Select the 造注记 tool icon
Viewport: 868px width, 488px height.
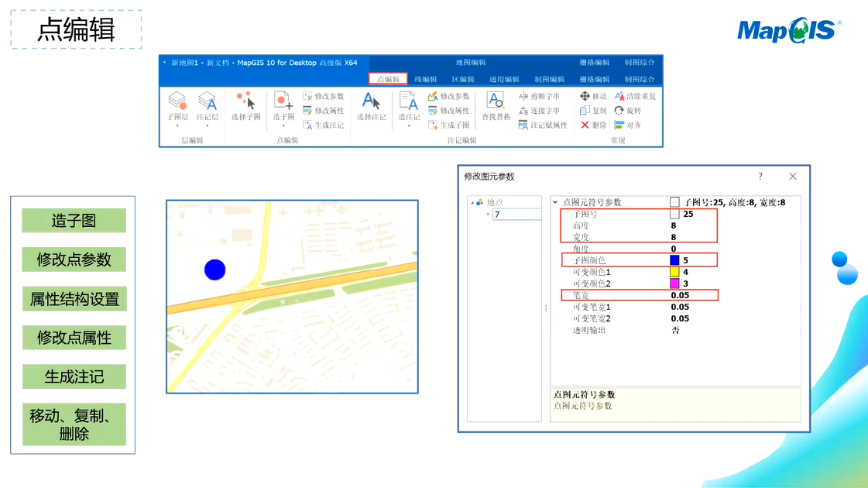point(409,101)
